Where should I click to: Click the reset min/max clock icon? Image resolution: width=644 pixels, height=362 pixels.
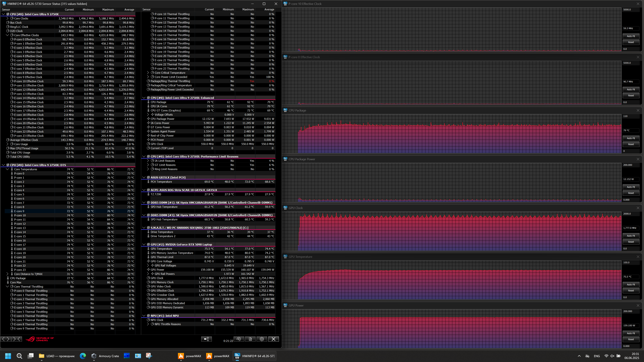click(239, 339)
